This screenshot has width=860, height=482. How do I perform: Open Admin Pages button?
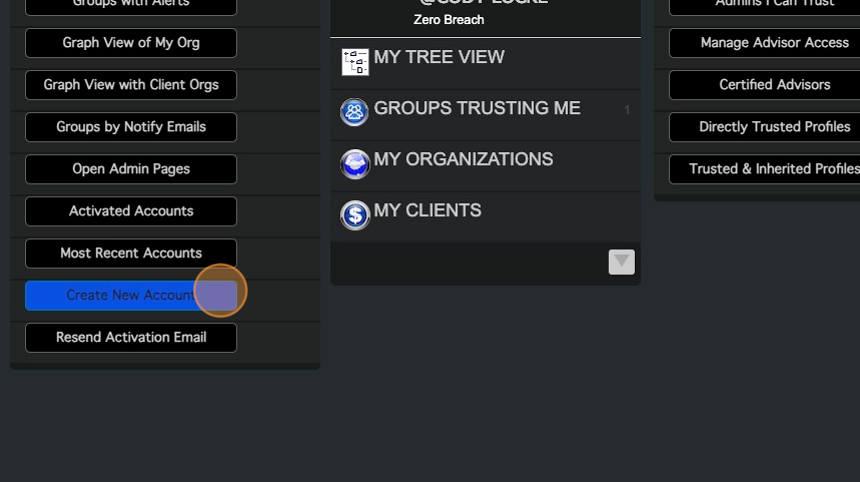point(131,169)
